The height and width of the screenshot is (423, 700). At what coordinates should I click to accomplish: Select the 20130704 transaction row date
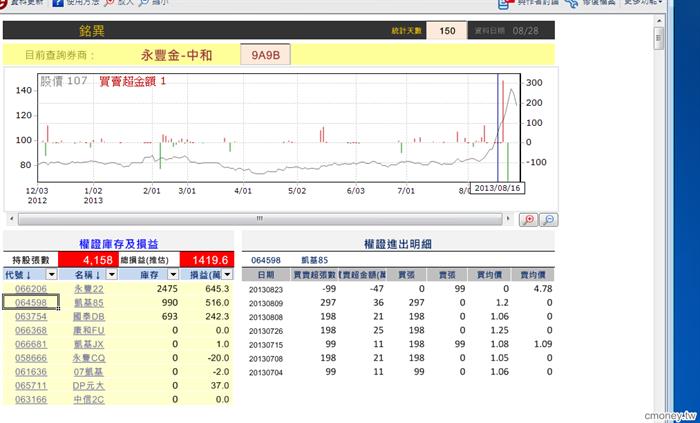coord(266,373)
